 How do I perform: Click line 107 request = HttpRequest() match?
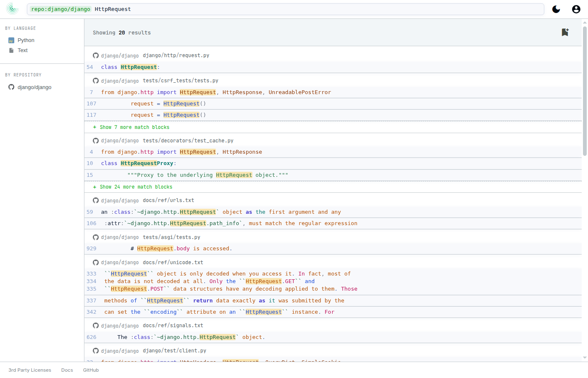333,104
